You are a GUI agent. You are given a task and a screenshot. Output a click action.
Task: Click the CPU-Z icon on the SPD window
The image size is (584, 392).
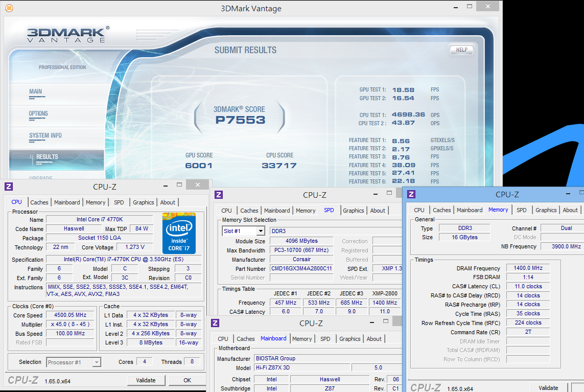coord(219,195)
